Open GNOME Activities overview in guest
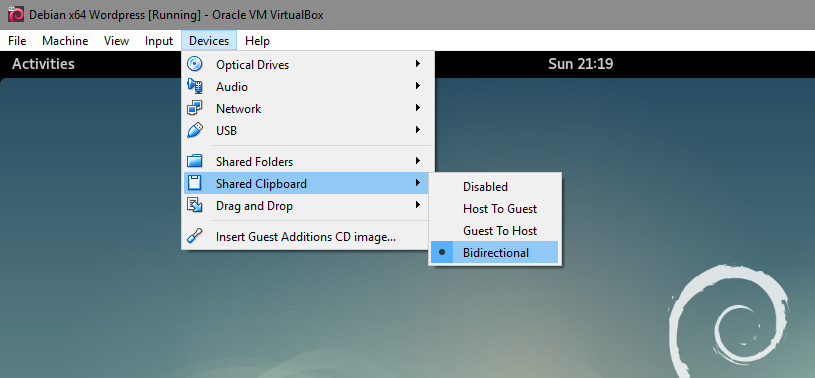 (43, 64)
